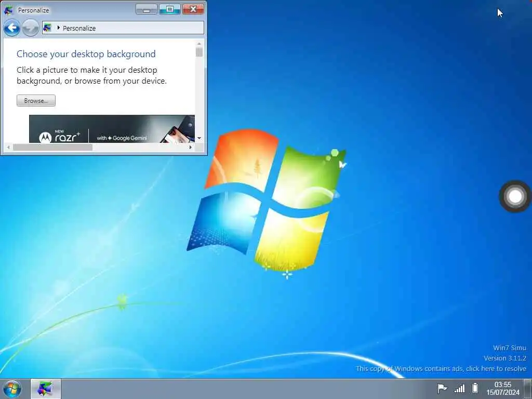The height and width of the screenshot is (399, 532).
Task: Click the network signal bars icon
Action: coord(459,388)
